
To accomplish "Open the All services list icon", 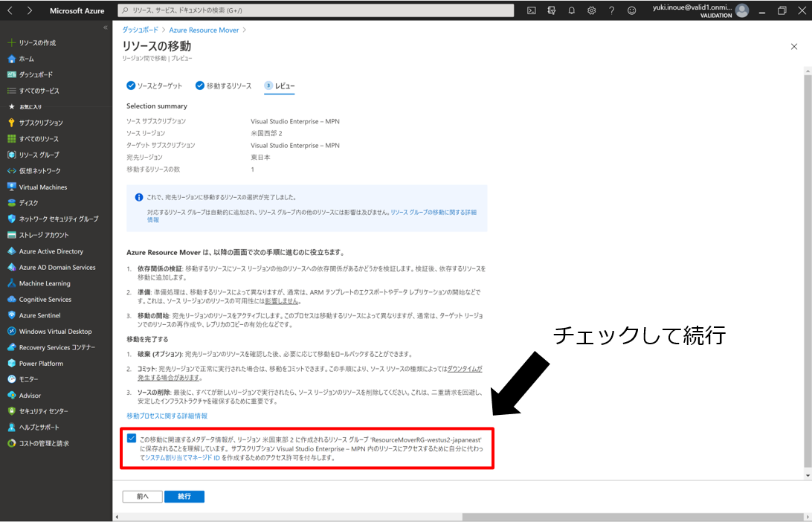I will coord(11,91).
